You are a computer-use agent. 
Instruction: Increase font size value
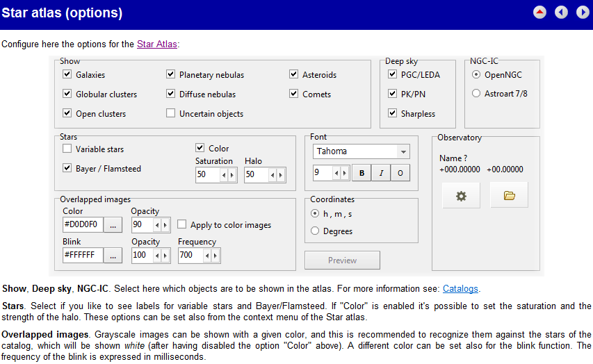pos(345,173)
